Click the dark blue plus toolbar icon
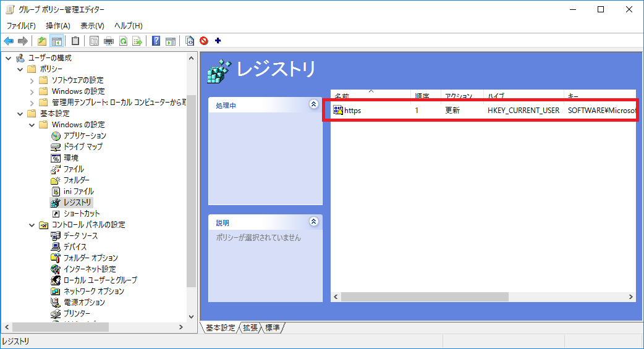The image size is (644, 349). pyautogui.click(x=218, y=41)
